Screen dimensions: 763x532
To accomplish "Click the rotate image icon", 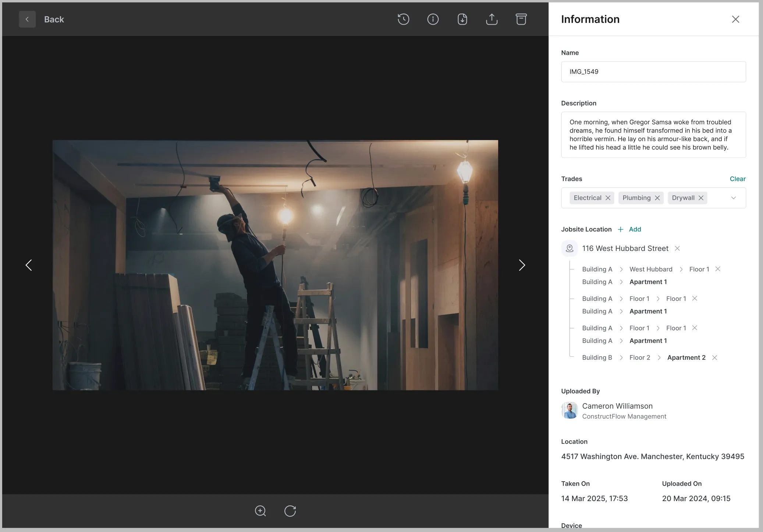I will coord(290,511).
